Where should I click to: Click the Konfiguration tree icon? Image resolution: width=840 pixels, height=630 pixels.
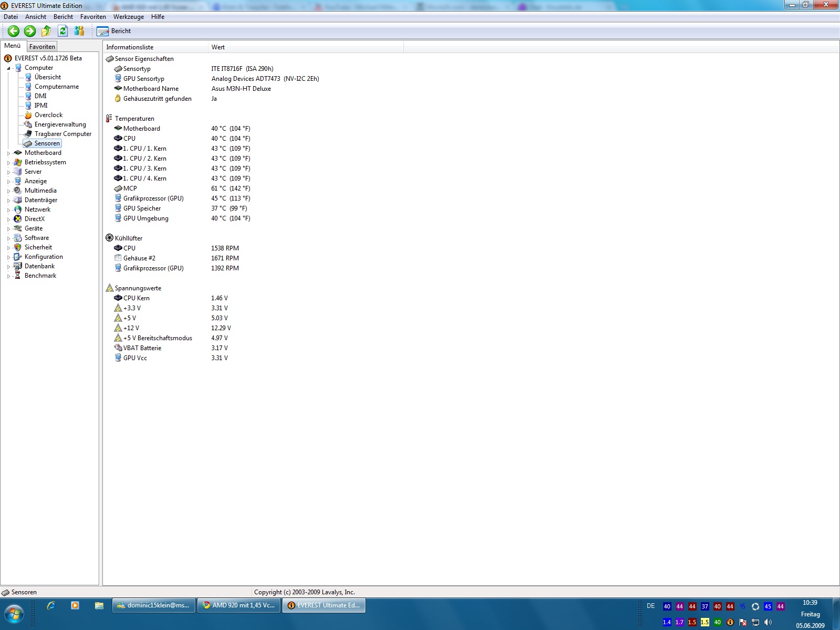click(x=18, y=257)
